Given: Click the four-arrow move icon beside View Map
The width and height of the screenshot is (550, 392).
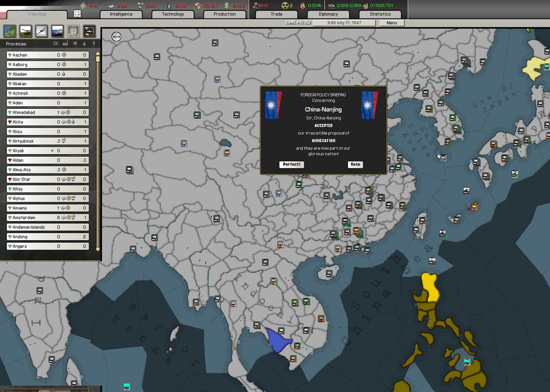Looking at the screenshot, I should [x=77, y=14].
